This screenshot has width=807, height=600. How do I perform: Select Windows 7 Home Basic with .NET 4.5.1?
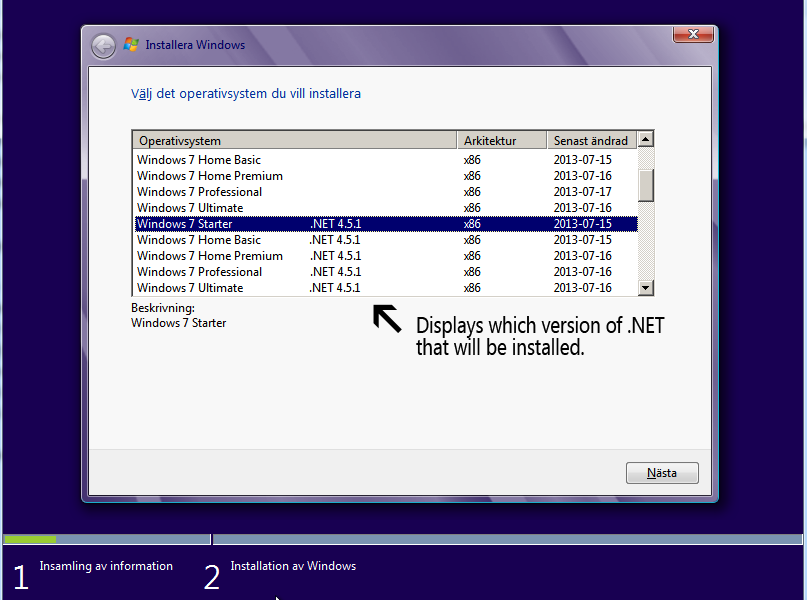click(385, 240)
